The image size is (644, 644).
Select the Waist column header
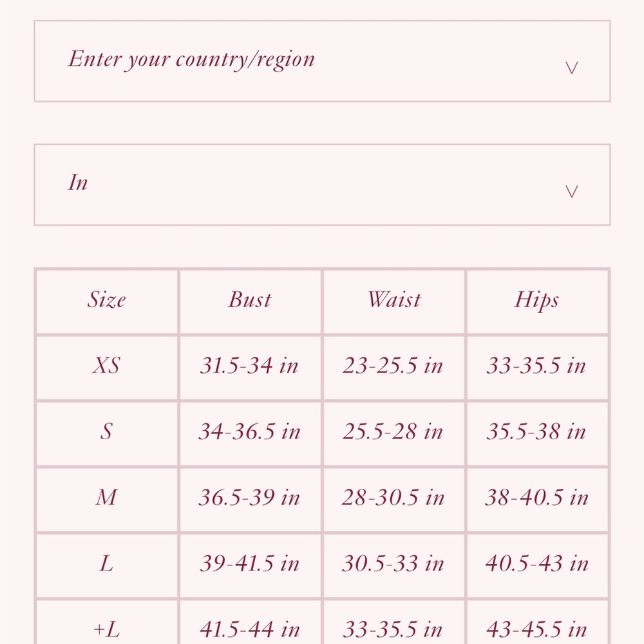tap(394, 300)
